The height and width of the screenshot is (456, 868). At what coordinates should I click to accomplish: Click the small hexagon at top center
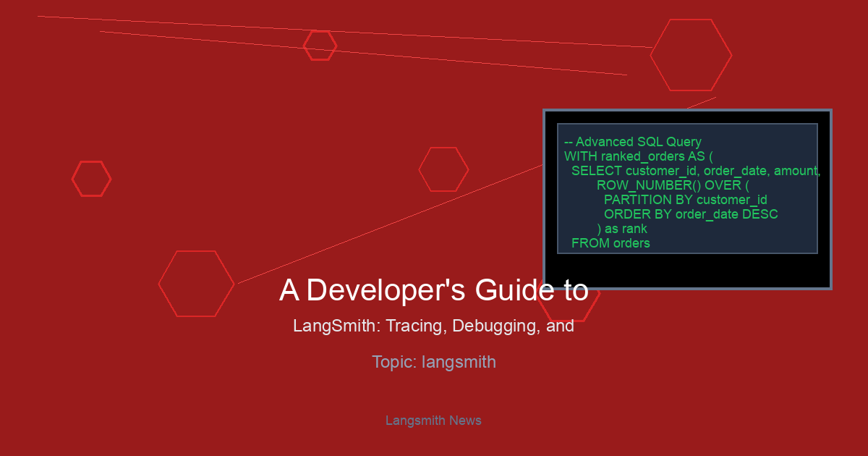(320, 46)
